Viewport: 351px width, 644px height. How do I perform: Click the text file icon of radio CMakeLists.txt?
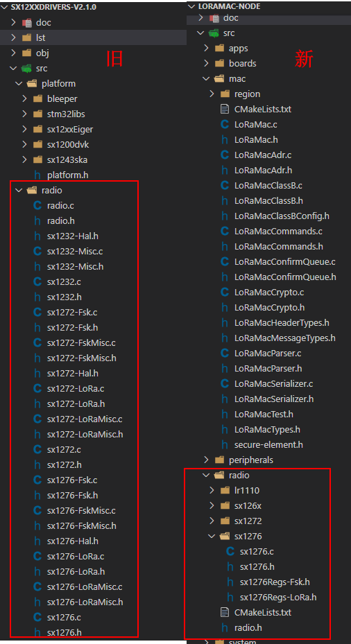(x=225, y=612)
